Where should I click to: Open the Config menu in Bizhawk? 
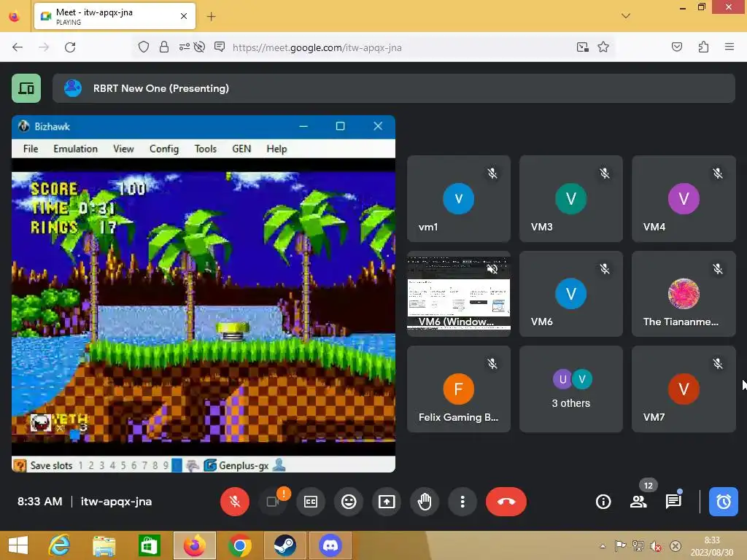tap(164, 149)
